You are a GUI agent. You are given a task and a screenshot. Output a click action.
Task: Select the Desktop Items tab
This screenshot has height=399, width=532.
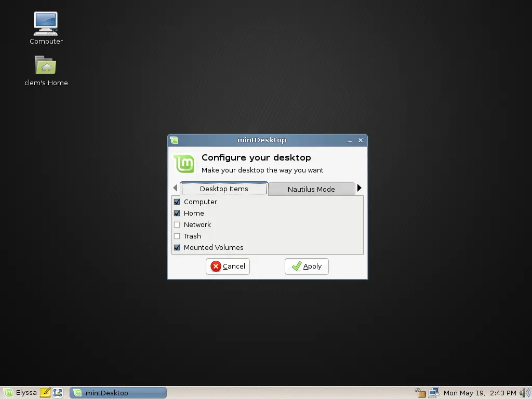click(224, 189)
